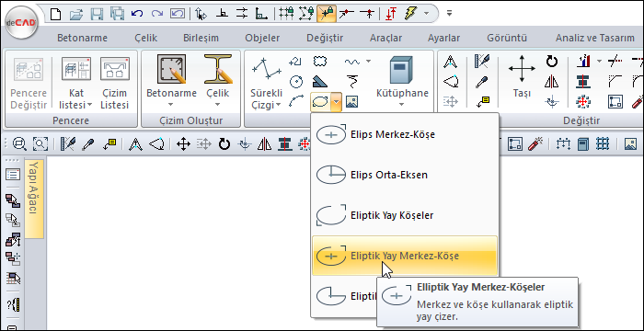Open the Görüntü ribbon tab
The height and width of the screenshot is (331, 644).
pos(507,39)
